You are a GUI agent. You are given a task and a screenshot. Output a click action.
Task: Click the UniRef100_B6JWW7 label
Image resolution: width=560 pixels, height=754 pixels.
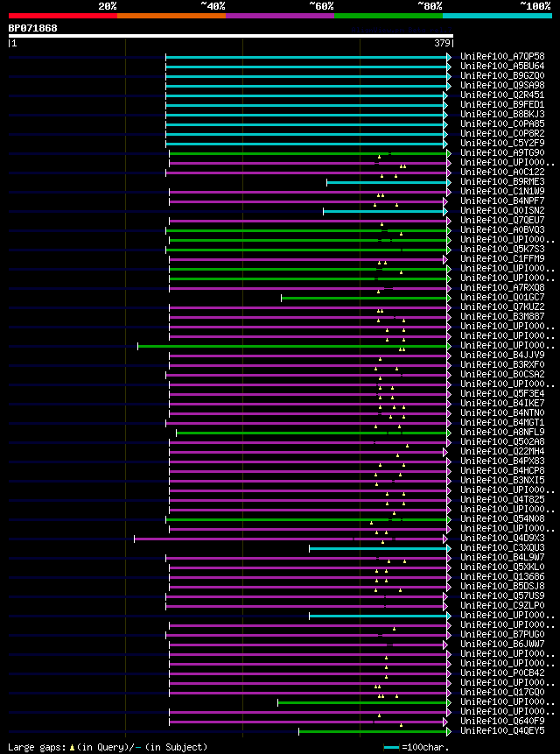point(502,644)
